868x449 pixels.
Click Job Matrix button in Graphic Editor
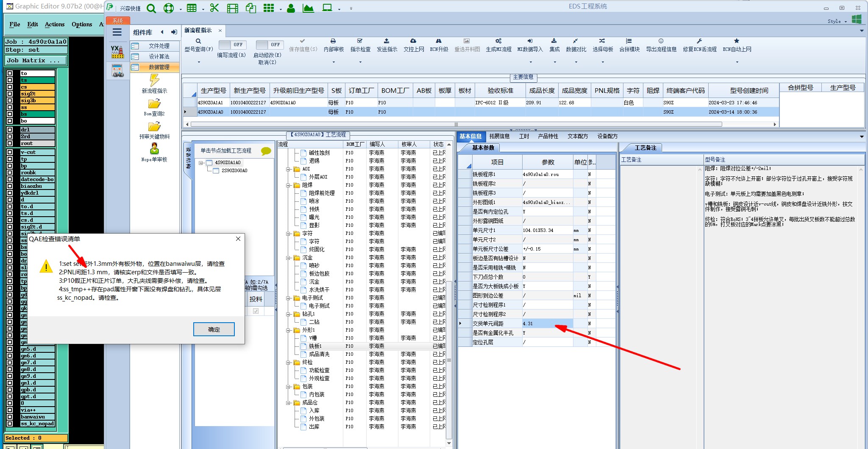(36, 61)
